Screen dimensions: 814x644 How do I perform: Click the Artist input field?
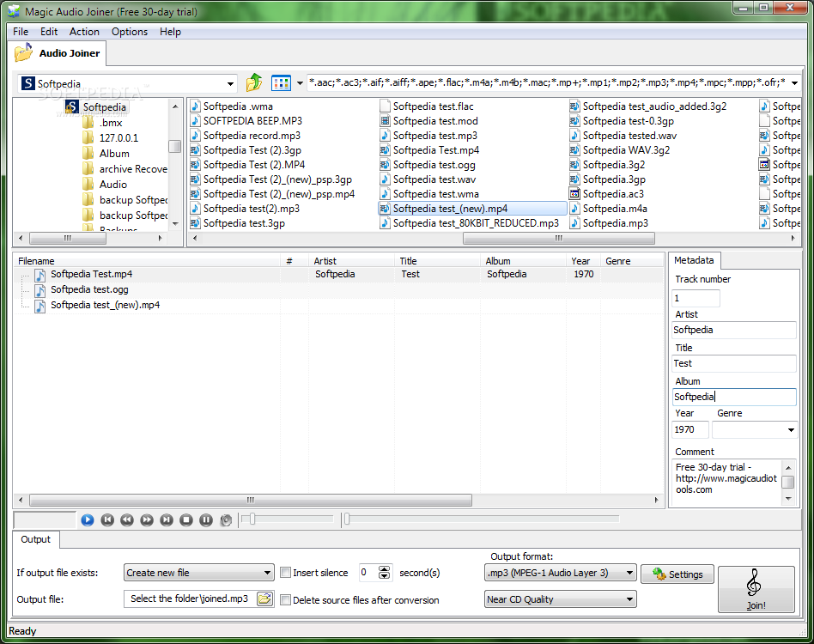click(x=734, y=330)
